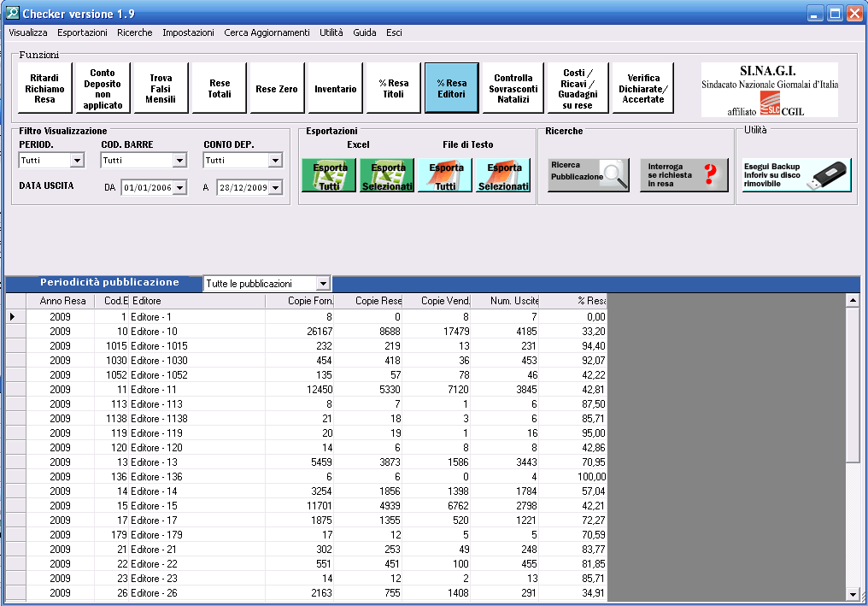Minimize the Checker window
Image resolution: width=868 pixels, height=606 pixels.
814,14
